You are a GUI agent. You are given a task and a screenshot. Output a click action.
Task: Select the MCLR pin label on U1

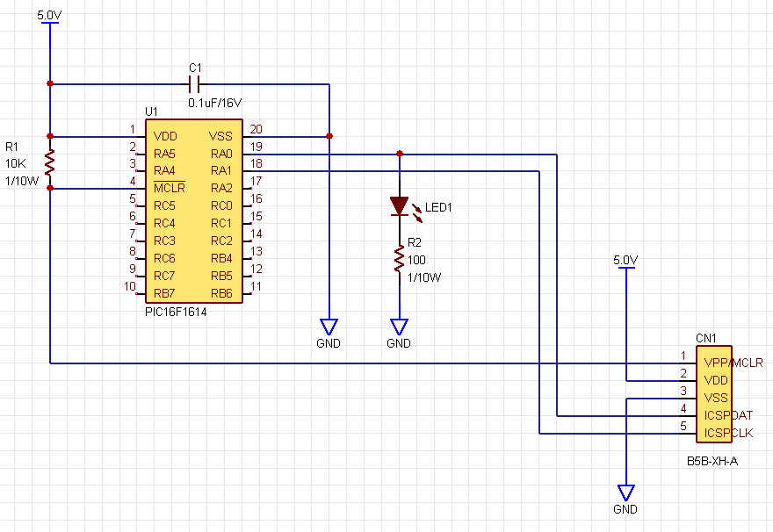pos(170,188)
